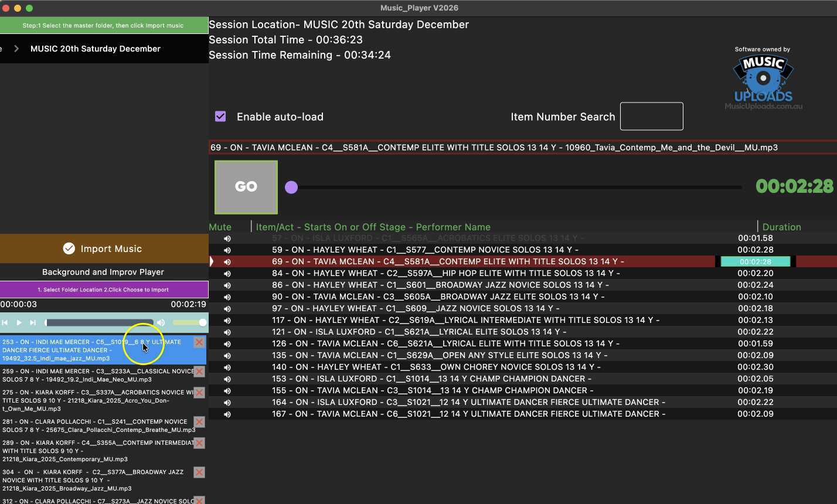Viewport: 837px width, 504px height.
Task: Remove track 253 Indi Mae Mercer with red X
Action: click(x=199, y=342)
